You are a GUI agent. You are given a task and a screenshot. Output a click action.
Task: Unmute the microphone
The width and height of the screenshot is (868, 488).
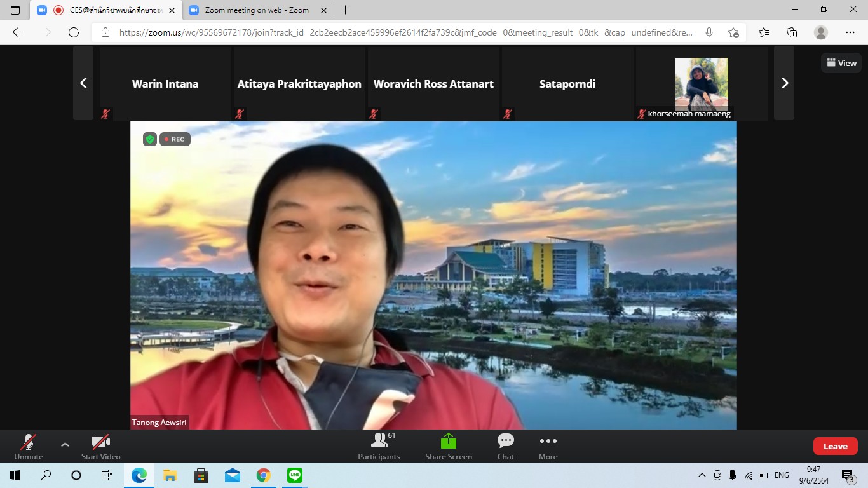pos(29,447)
